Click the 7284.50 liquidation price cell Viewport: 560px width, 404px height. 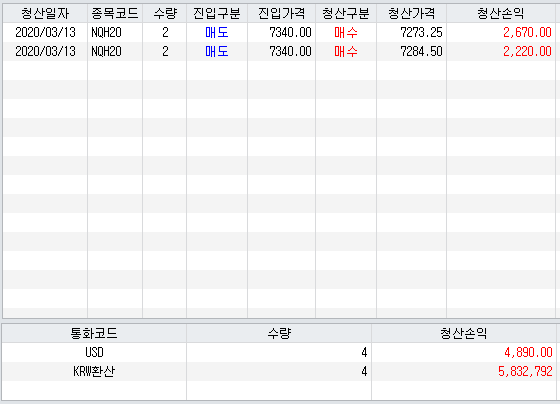pos(411,51)
